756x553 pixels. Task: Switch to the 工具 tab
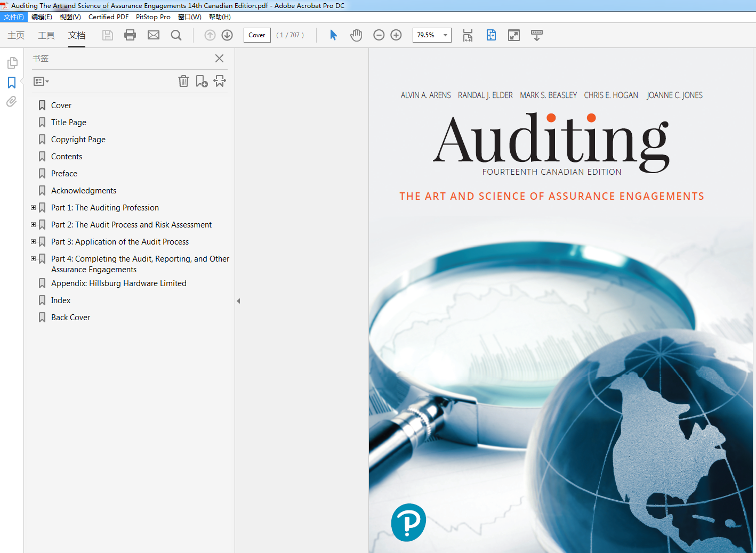point(46,35)
